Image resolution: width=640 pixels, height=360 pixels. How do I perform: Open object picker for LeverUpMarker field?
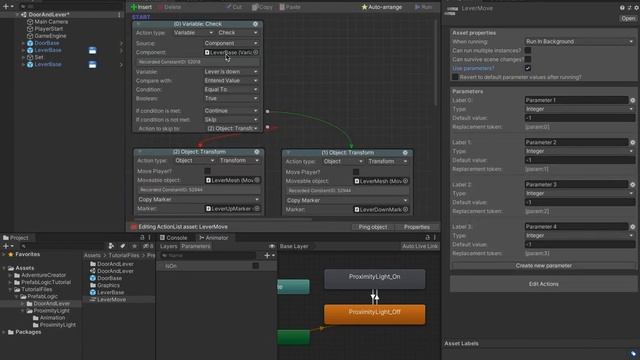(x=257, y=209)
